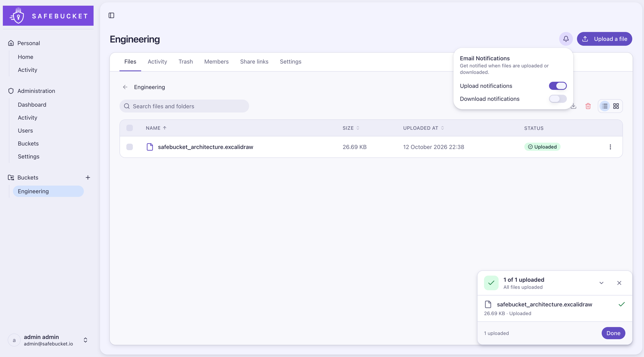
Task: Click the bell notifications icon
Action: (566, 39)
